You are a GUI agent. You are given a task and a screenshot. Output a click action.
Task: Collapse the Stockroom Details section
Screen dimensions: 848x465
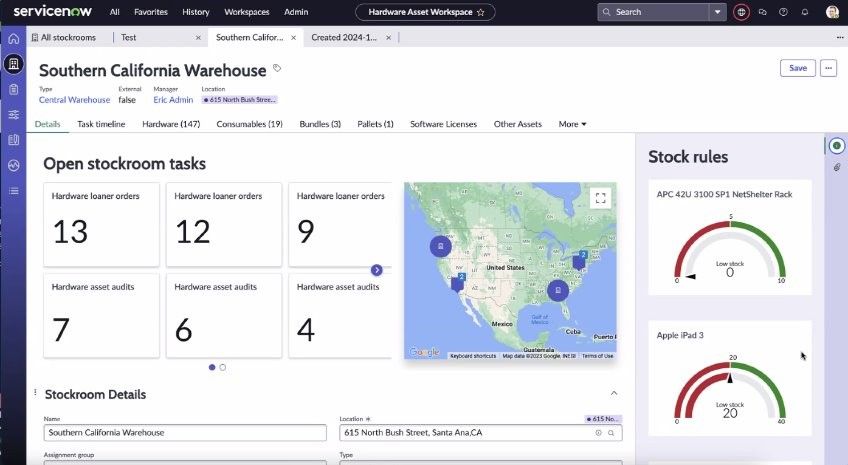(614, 394)
